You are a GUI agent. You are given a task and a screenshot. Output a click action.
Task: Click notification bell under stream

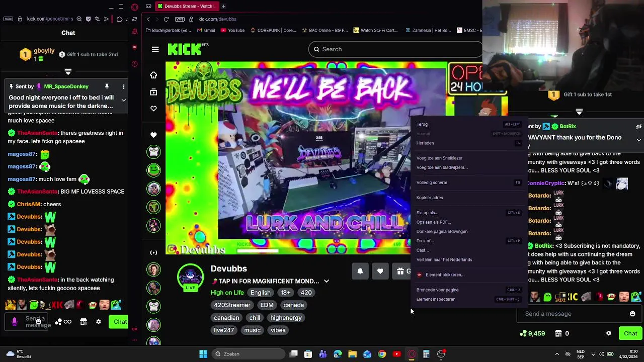coord(360,271)
